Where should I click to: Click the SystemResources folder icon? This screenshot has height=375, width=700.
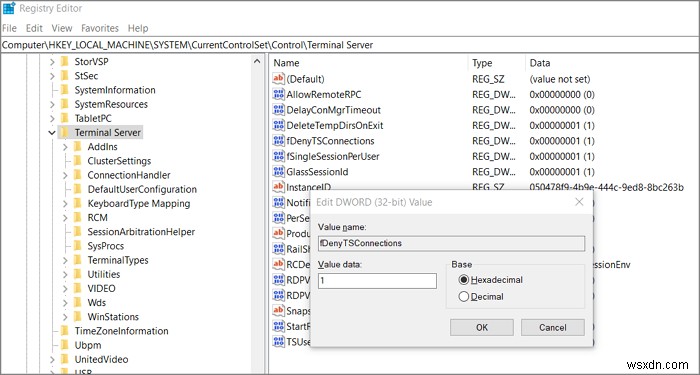click(x=65, y=104)
